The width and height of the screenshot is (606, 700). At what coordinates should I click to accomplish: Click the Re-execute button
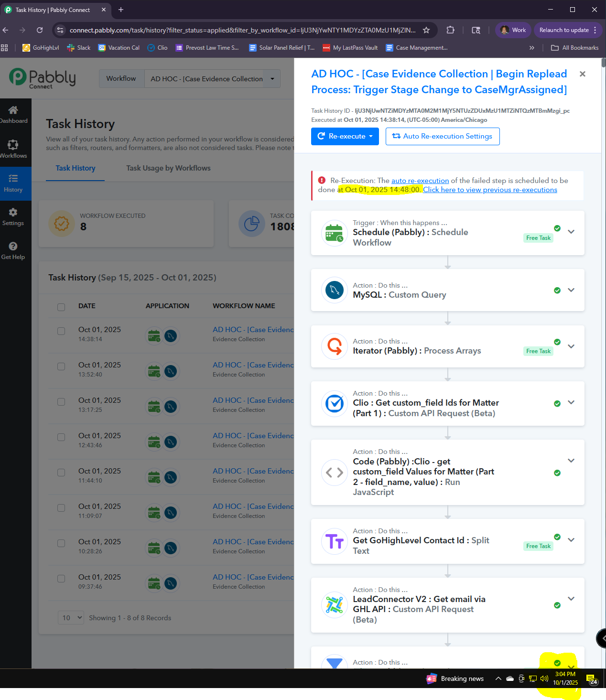pos(345,136)
